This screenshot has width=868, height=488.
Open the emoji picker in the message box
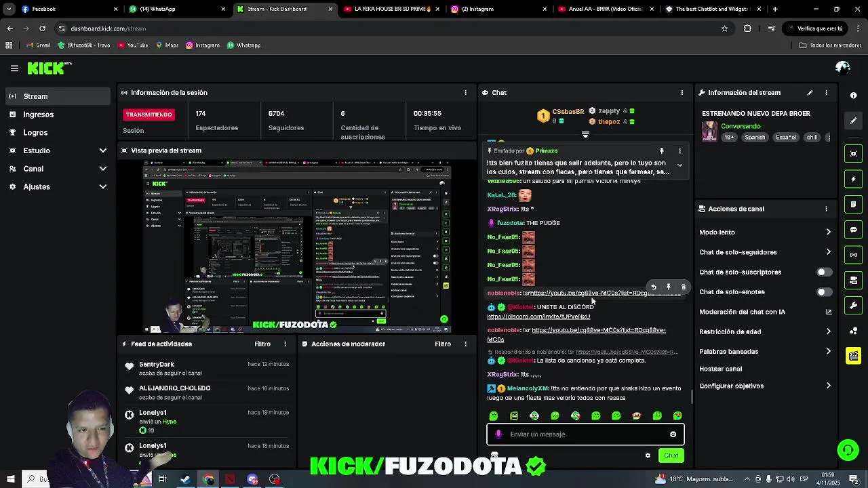[673, 434]
